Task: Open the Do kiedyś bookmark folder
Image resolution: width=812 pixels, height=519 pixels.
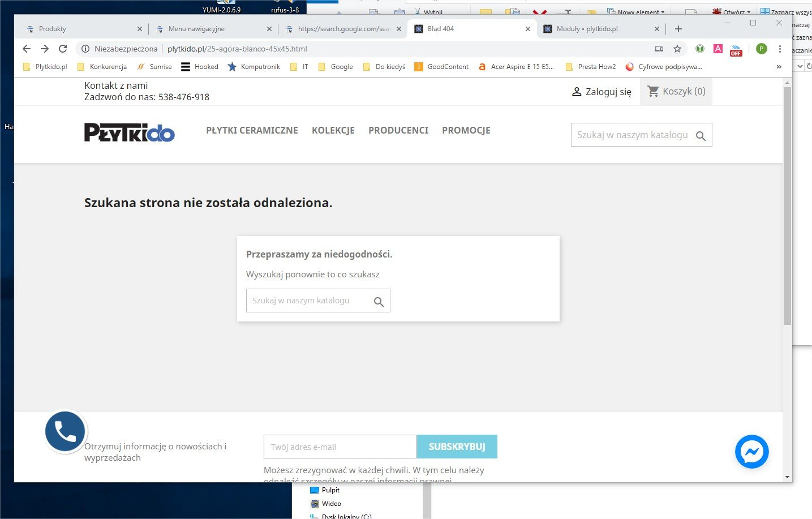Action: click(384, 67)
